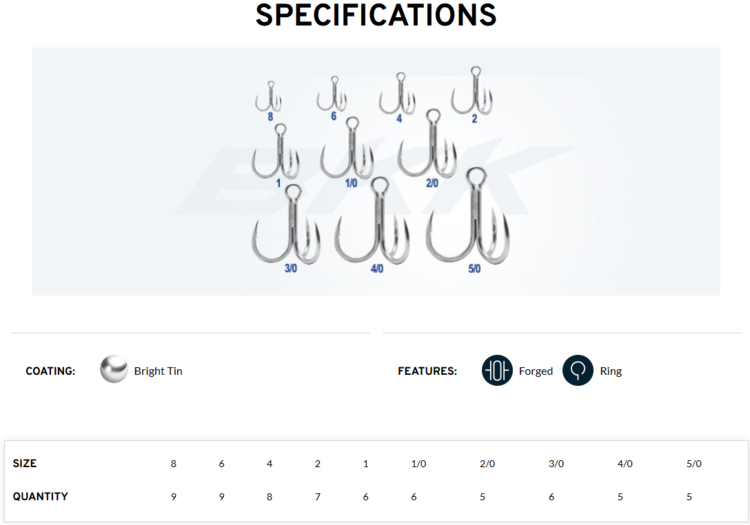This screenshot has width=750, height=525.
Task: Click the SIZE row header
Action: [x=25, y=464]
